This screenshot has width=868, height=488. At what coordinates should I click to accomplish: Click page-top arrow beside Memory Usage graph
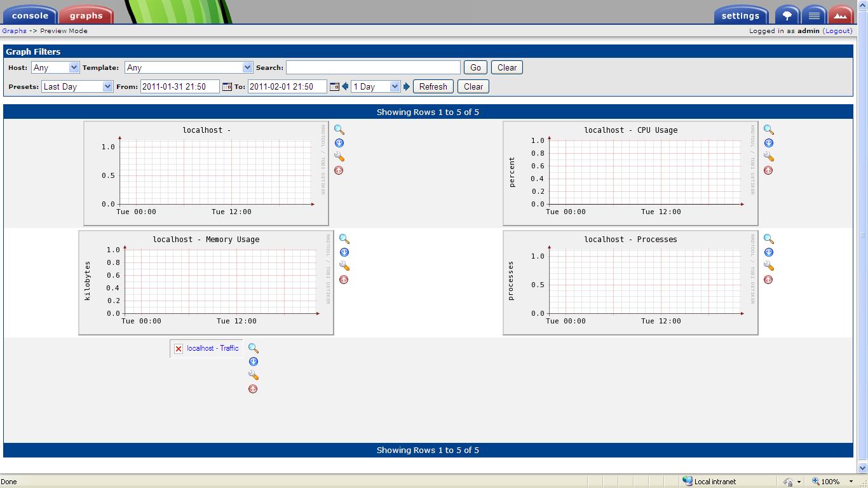(x=344, y=280)
